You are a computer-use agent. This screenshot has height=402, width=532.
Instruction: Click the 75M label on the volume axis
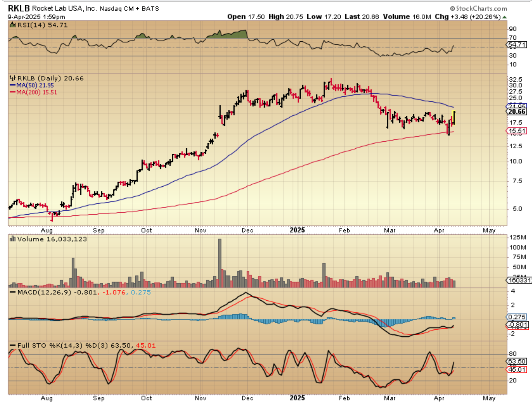(519, 257)
